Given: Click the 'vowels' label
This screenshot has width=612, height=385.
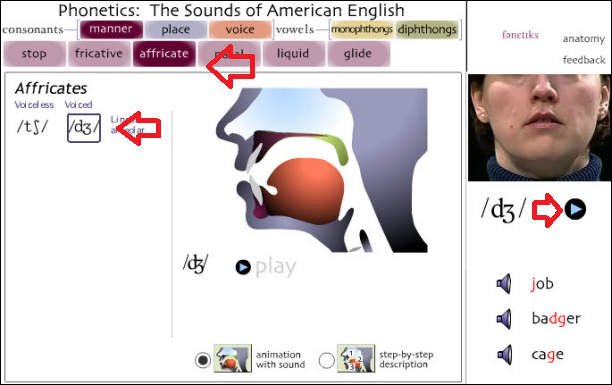Looking at the screenshot, I should [295, 30].
